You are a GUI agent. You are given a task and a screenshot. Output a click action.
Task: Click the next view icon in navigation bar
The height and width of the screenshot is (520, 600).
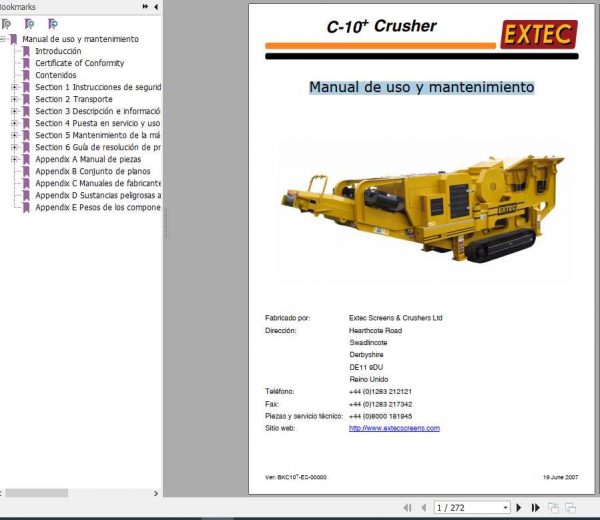click(x=570, y=508)
